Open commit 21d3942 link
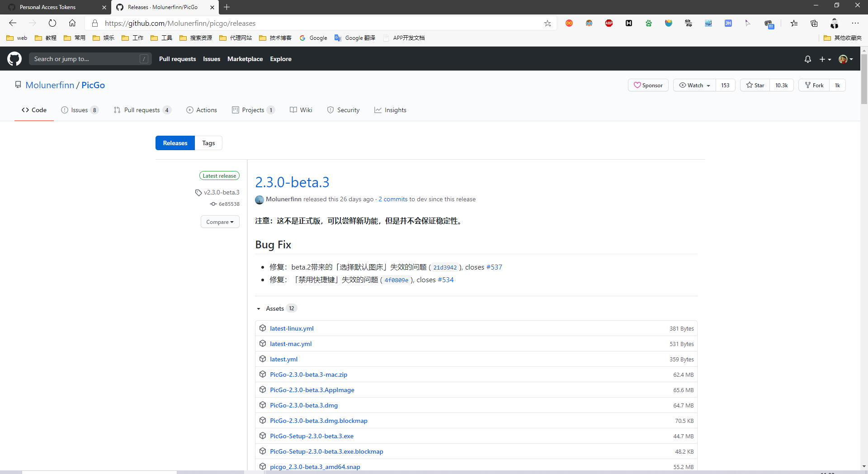Viewport: 868px width, 474px height. click(x=445, y=267)
